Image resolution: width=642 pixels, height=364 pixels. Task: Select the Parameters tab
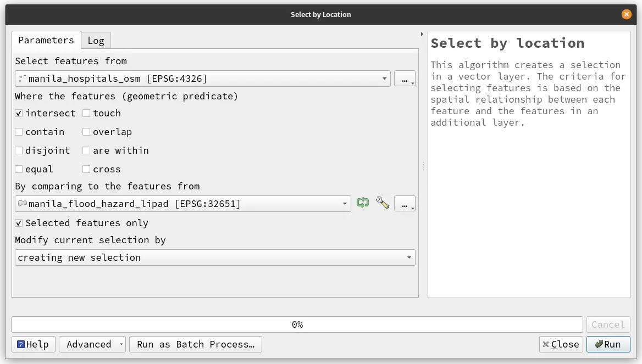[46, 40]
